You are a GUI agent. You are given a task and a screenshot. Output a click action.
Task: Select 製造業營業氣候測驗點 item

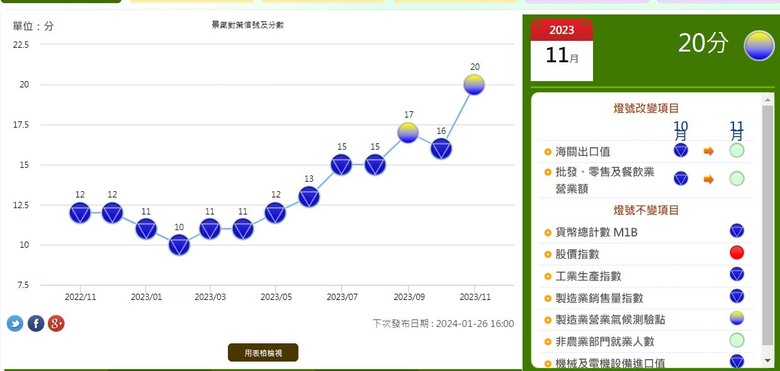point(610,320)
